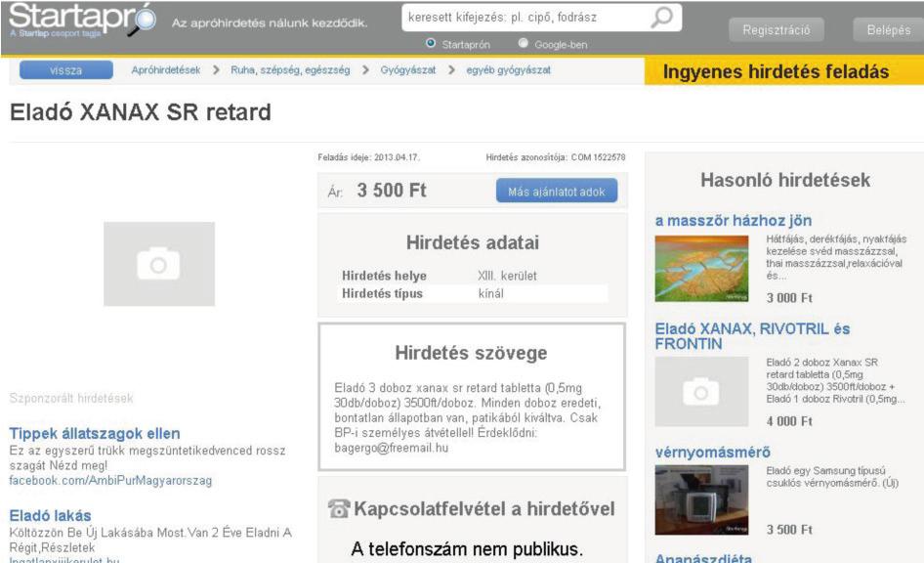
Task: Click the Hirdetés azonosítója COM 1522578 text
Action: coord(555,157)
